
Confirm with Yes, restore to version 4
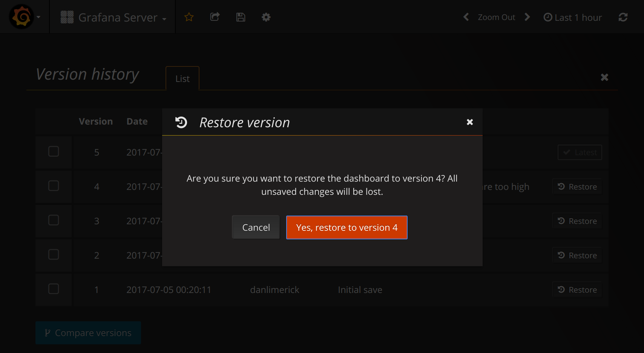click(347, 227)
